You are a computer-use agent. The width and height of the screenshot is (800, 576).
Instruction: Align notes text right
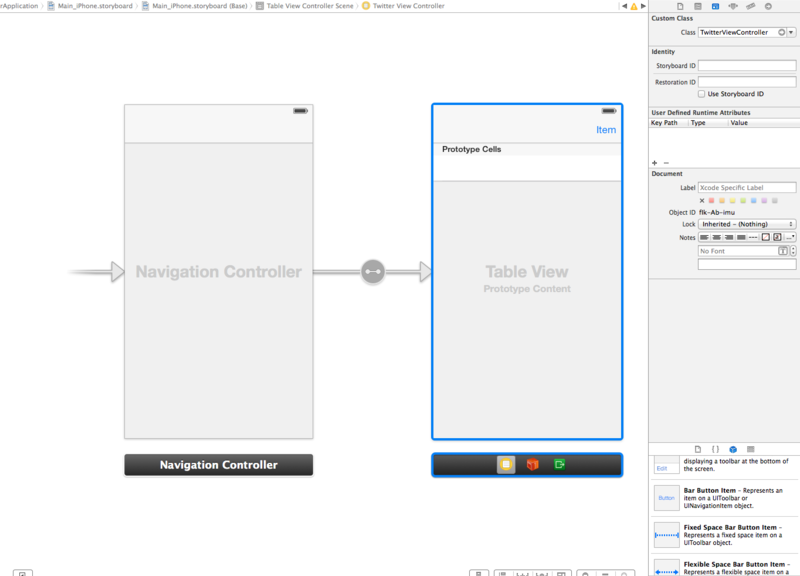pyautogui.click(x=729, y=237)
